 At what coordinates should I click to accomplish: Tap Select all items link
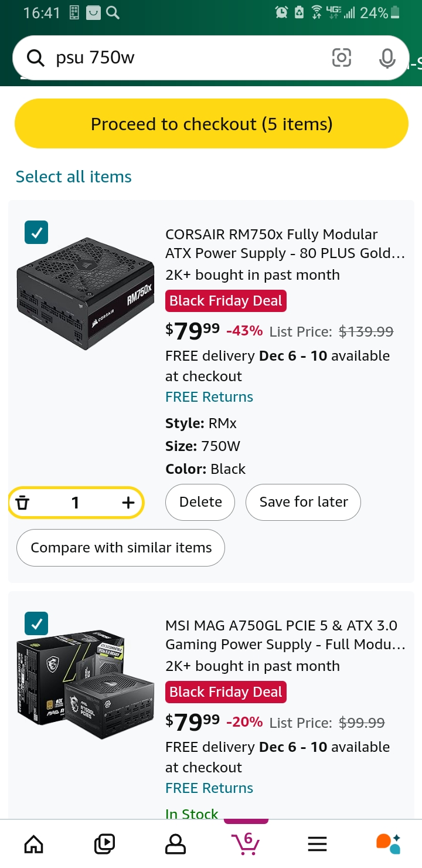pyautogui.click(x=74, y=177)
